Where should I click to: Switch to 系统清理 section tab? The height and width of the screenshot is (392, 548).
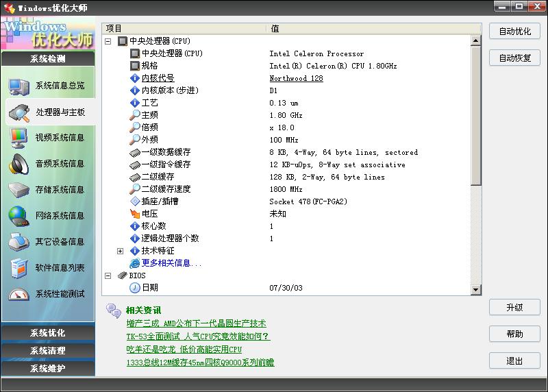[48, 351]
